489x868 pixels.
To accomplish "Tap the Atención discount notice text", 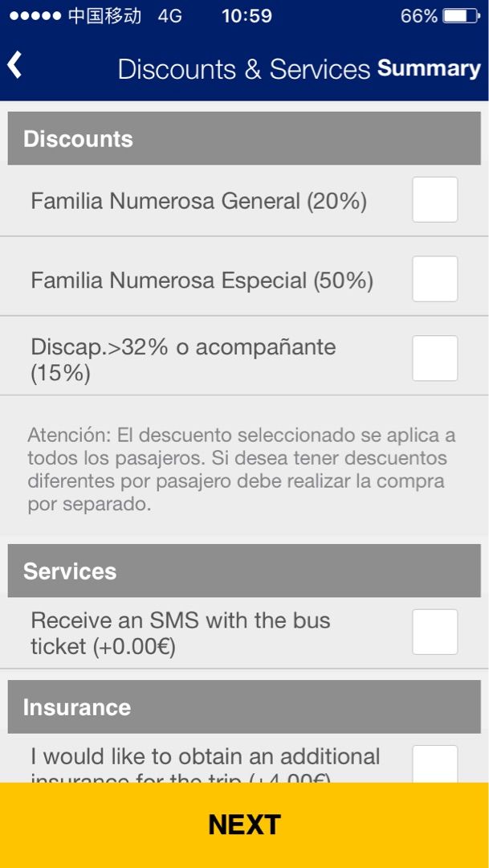I will tap(241, 470).
